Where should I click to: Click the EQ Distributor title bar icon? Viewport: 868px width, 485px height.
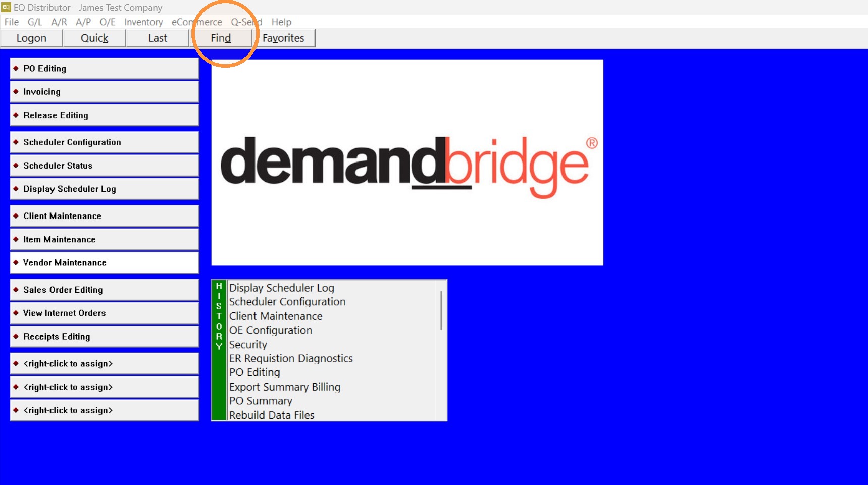[6, 7]
